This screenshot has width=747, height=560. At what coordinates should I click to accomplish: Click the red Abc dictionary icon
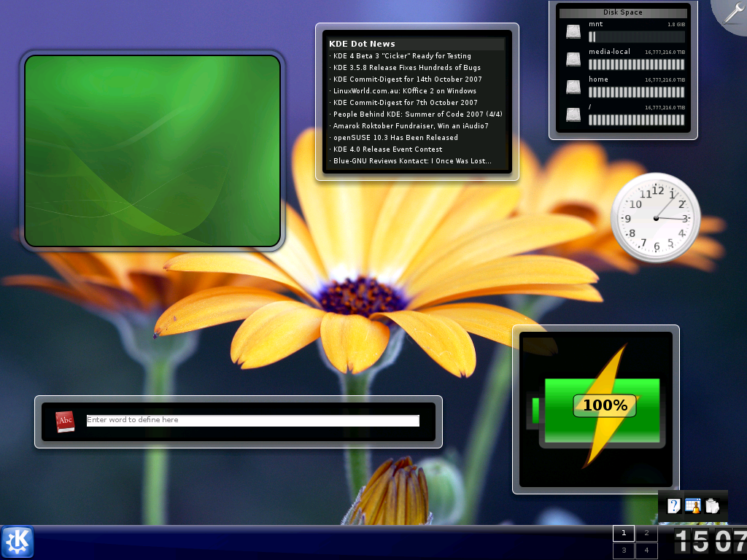tap(65, 421)
